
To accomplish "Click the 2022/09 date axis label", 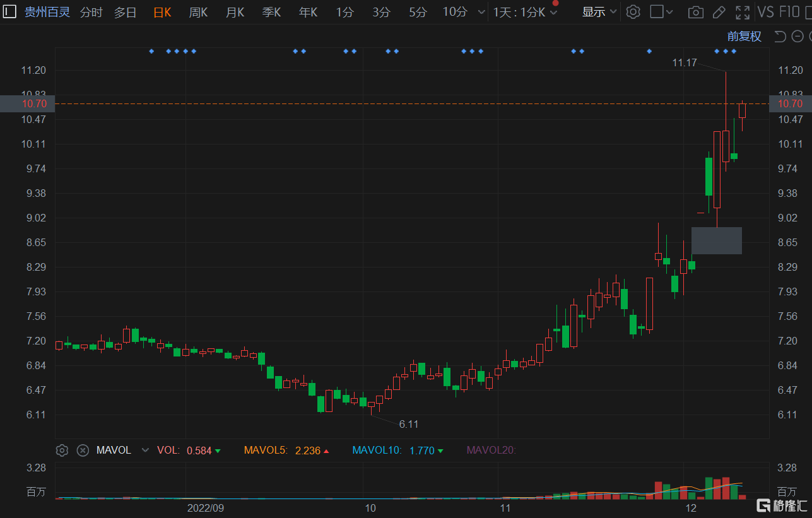I will point(206,508).
